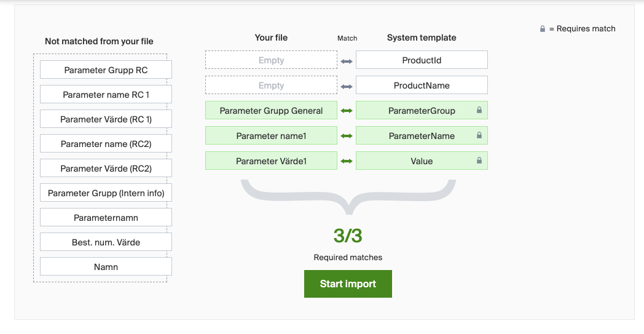Screen dimensions: 644x334
Task: Select unmatched column Parameter Grupp RC
Action: pos(106,70)
